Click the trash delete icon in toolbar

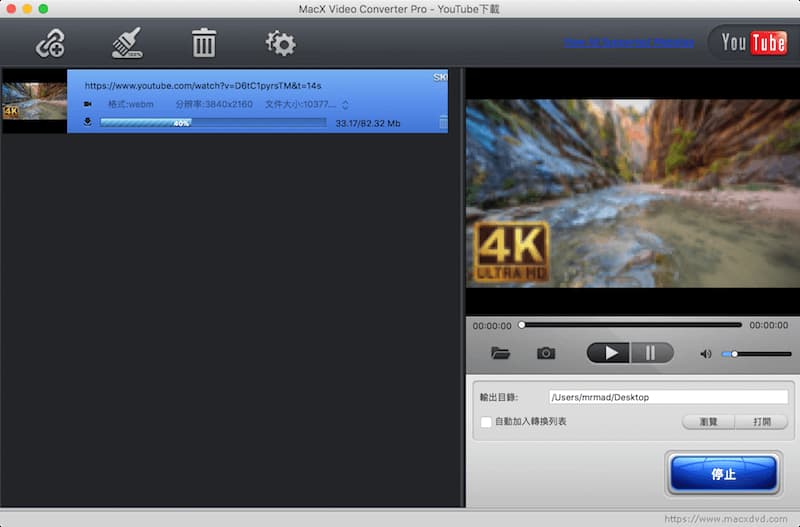204,42
